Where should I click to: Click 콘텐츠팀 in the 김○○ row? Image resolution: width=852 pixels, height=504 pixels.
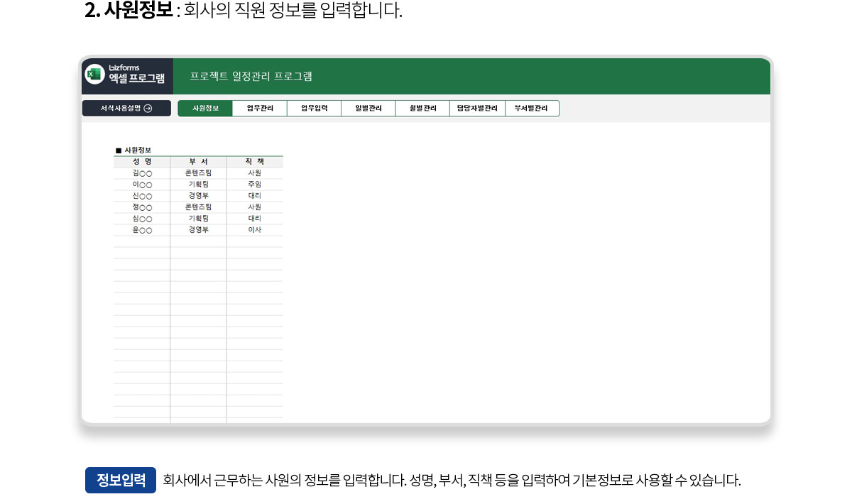pos(198,173)
